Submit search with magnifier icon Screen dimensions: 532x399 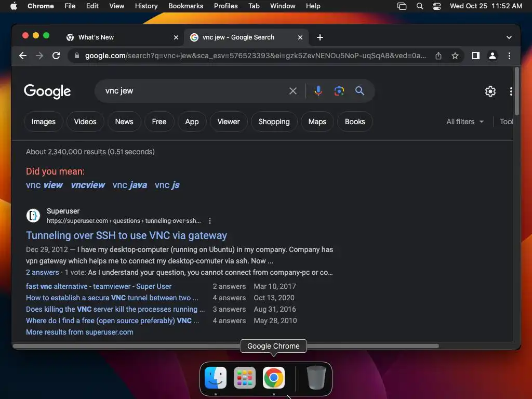(360, 91)
